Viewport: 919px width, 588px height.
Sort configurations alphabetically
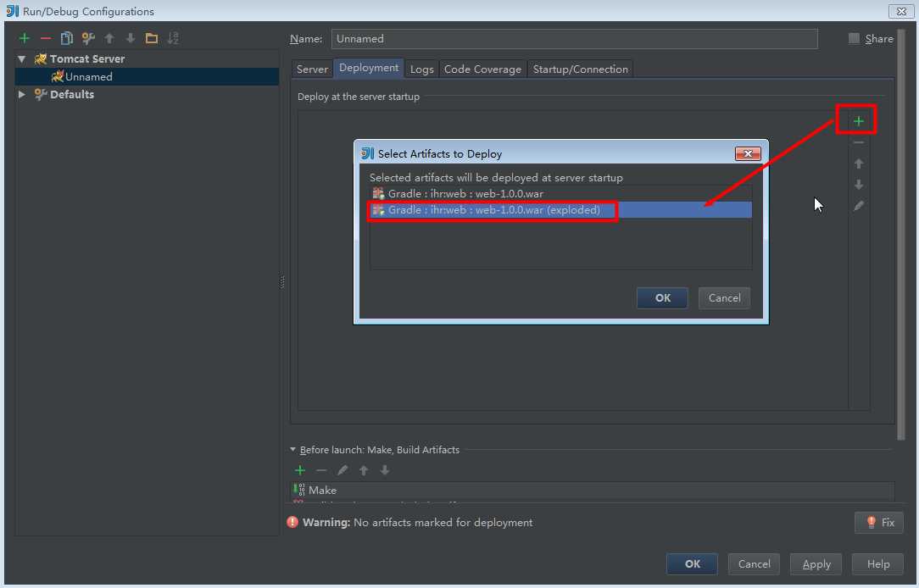pos(173,39)
